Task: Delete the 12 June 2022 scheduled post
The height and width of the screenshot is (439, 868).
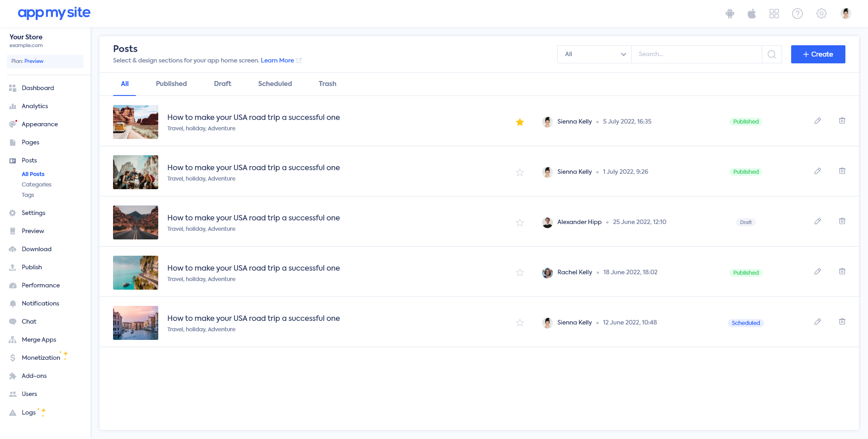Action: click(842, 322)
